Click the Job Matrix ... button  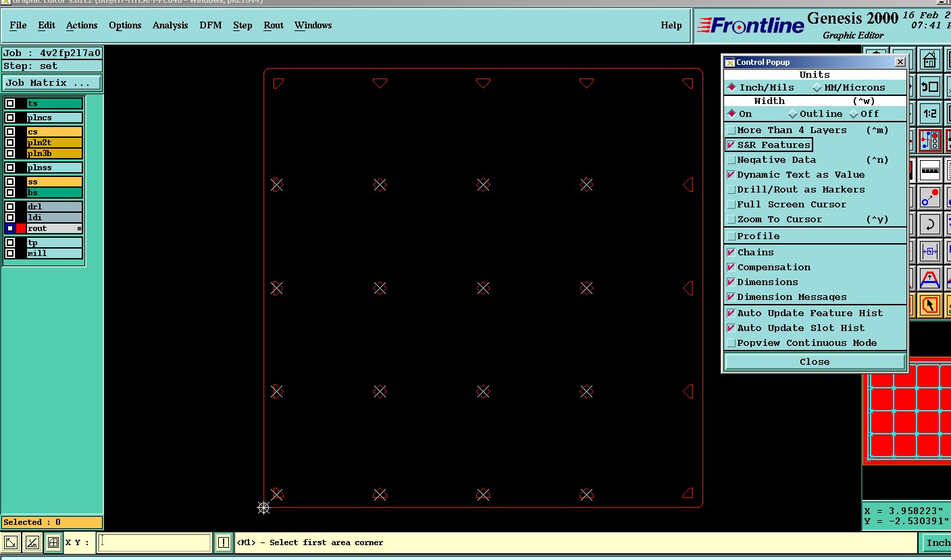pyautogui.click(x=52, y=82)
